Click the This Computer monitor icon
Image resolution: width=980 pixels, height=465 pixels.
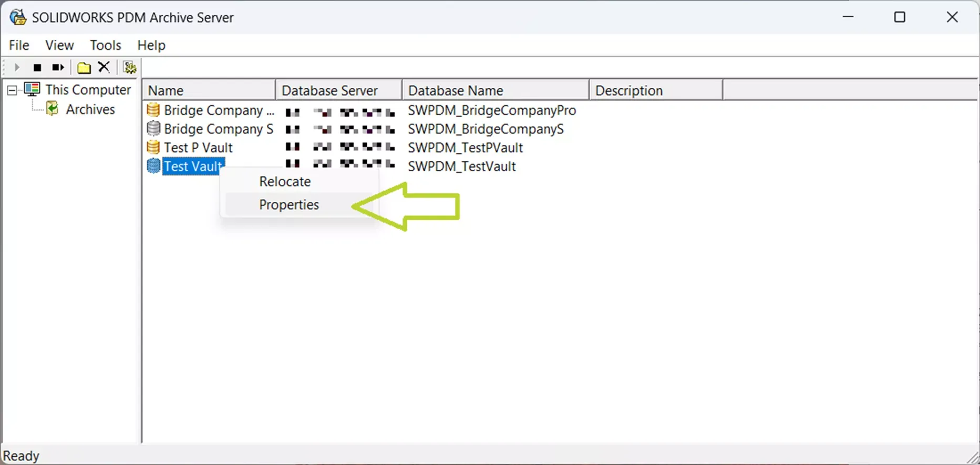pyautogui.click(x=32, y=89)
